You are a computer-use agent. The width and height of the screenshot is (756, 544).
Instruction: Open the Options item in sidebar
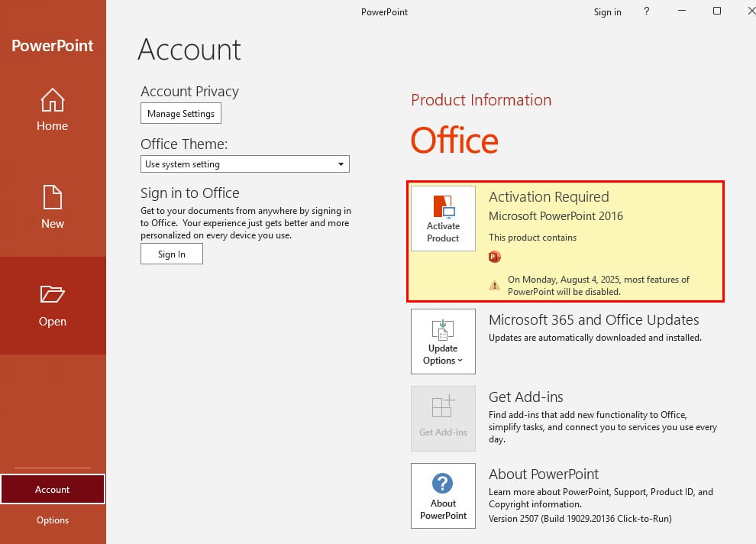53,520
